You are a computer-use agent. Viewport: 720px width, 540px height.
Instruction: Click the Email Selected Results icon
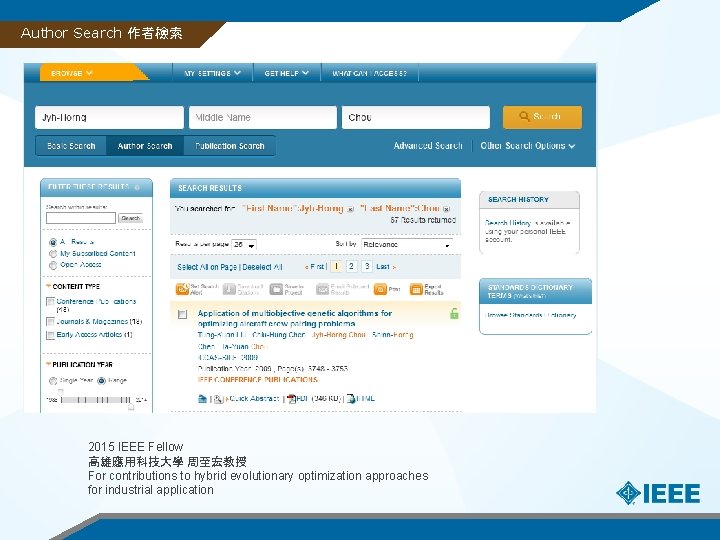click(x=323, y=289)
